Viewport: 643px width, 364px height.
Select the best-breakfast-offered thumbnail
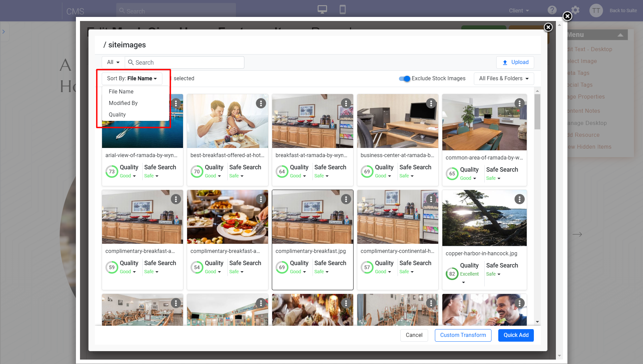click(227, 121)
